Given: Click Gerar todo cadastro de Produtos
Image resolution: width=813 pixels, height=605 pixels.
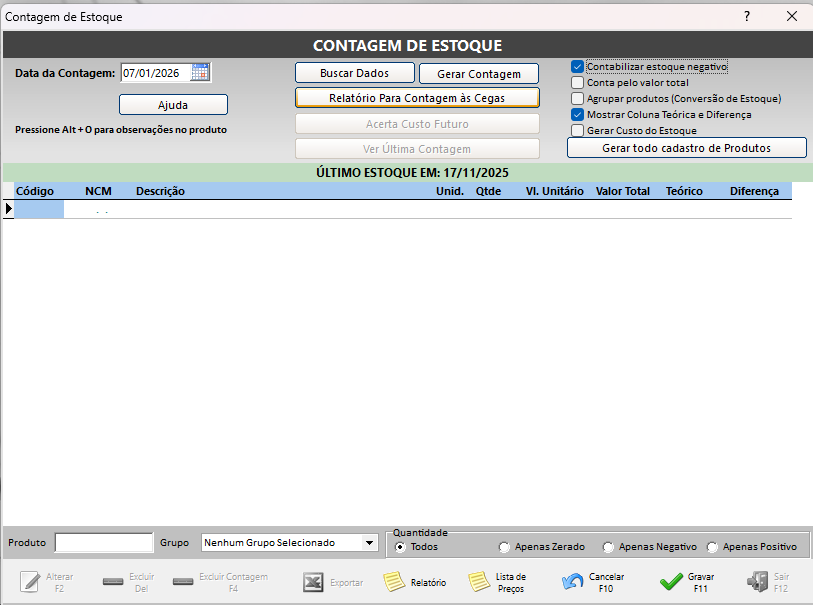Looking at the screenshot, I should [686, 148].
